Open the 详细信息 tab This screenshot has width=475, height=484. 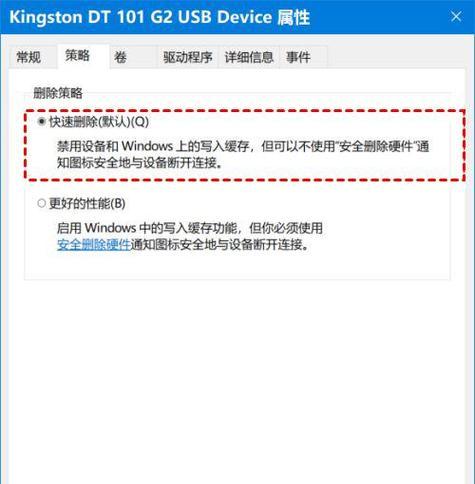click(249, 57)
